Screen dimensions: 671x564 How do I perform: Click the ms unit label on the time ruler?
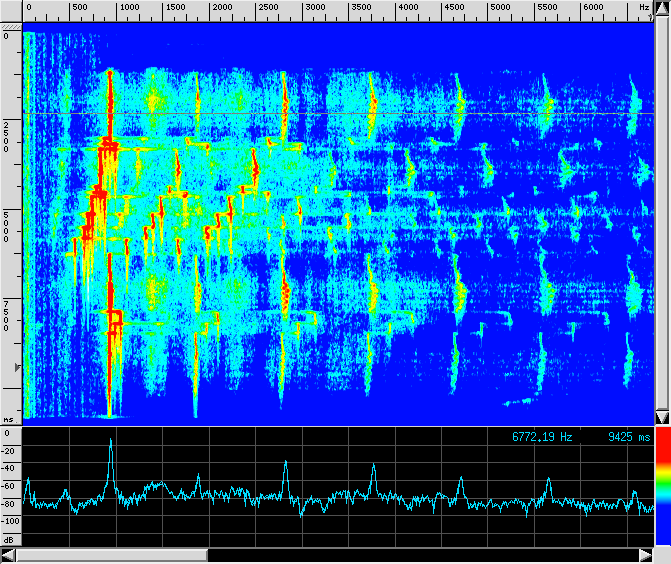coord(8,419)
